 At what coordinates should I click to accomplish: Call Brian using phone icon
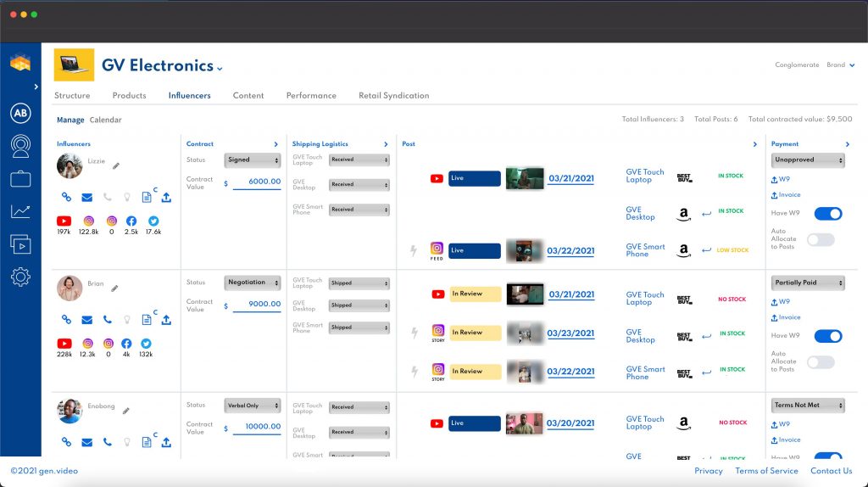pos(108,320)
